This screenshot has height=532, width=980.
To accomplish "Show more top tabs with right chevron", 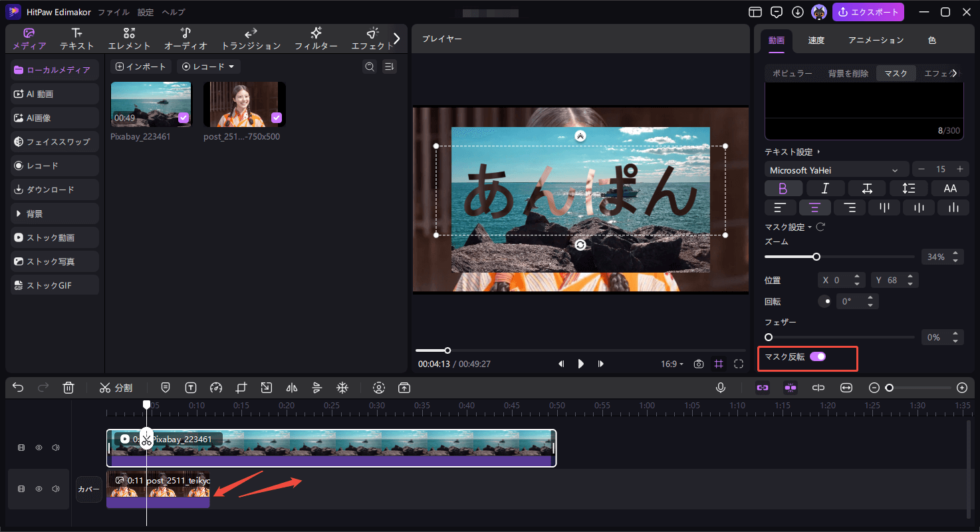I will point(397,39).
